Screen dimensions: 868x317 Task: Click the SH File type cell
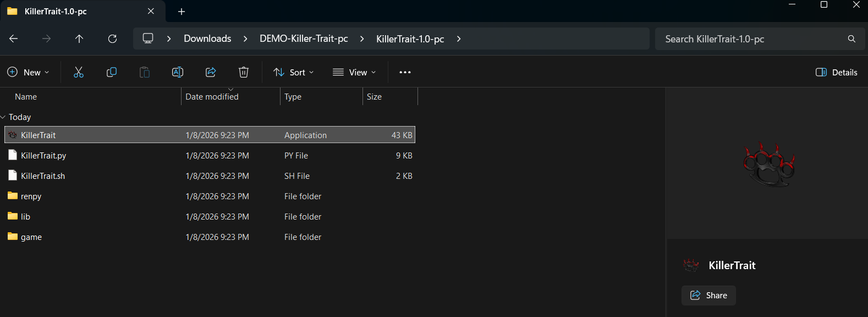point(297,176)
